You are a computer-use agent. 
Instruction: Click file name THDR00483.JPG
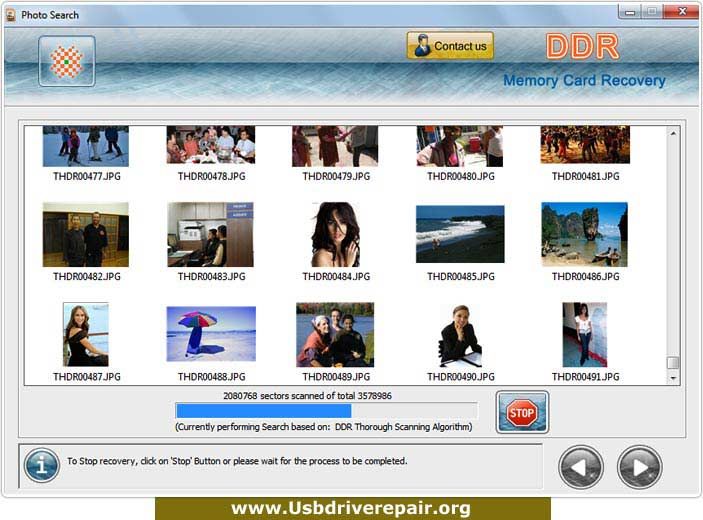pos(211,277)
